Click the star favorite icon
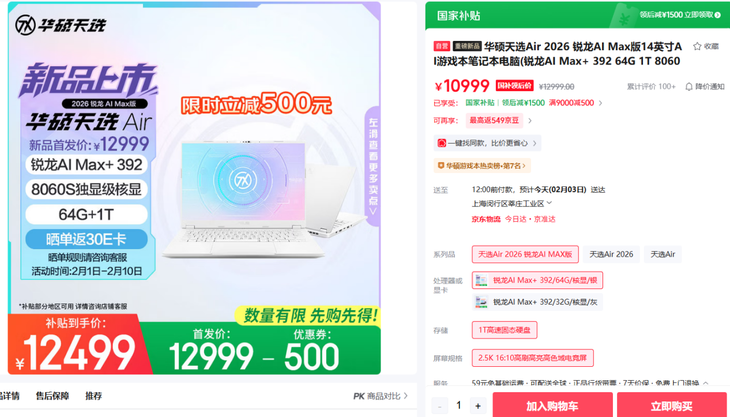This screenshot has height=417, width=730. point(697,46)
